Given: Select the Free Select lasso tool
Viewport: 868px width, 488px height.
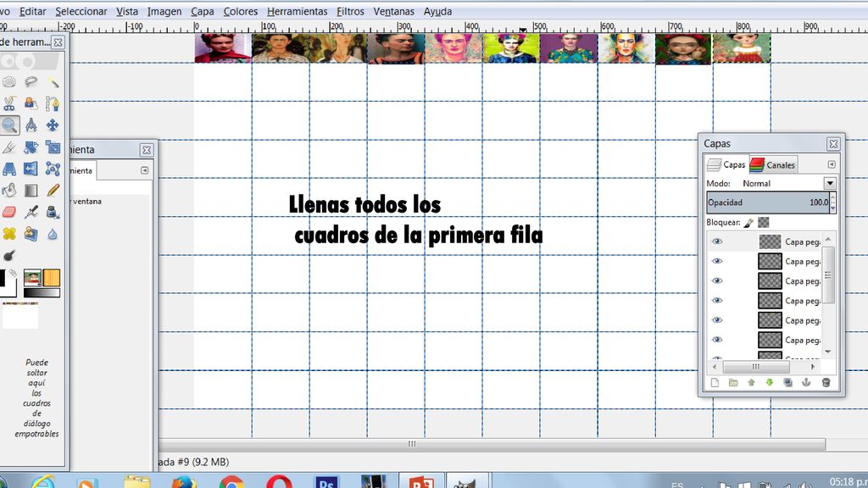Looking at the screenshot, I should tap(31, 82).
